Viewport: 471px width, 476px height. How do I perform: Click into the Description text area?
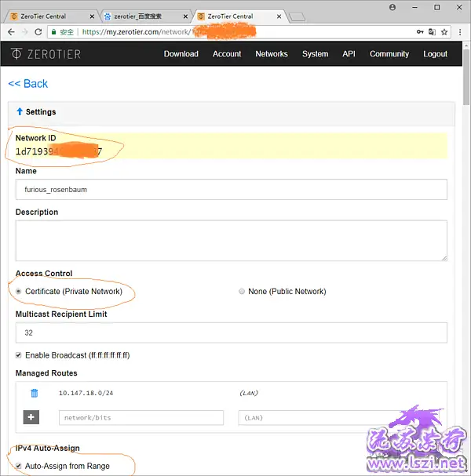232,241
